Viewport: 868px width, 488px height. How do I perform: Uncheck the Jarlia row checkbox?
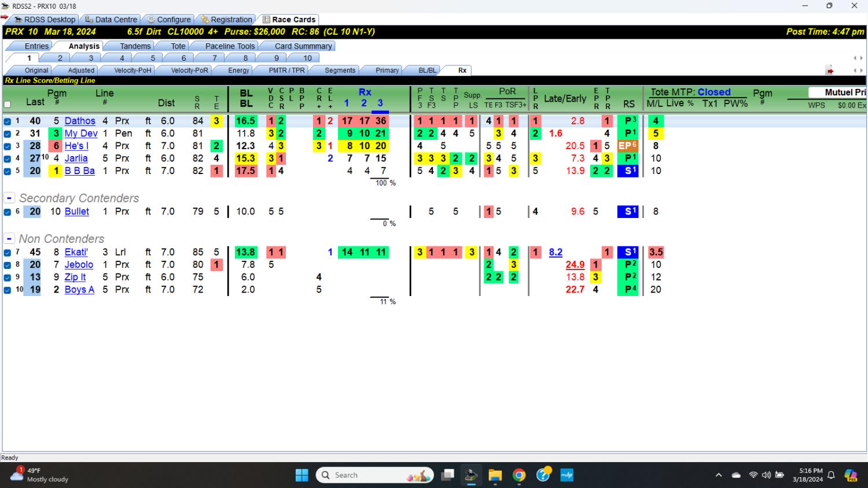[x=8, y=158]
